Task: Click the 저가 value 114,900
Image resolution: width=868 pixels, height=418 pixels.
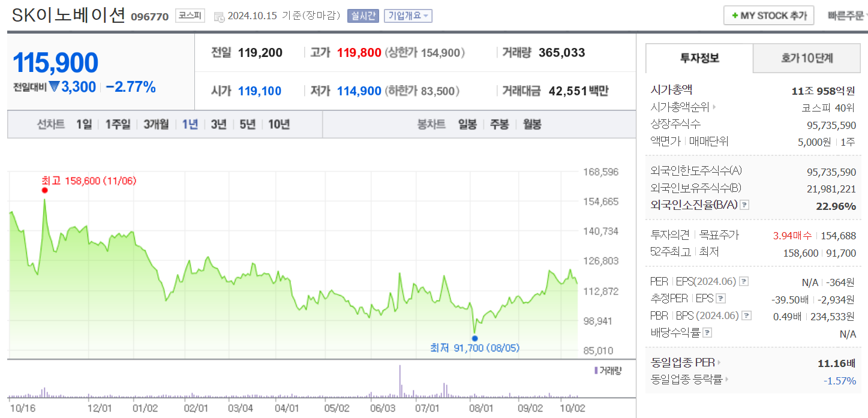Action: click(x=359, y=91)
